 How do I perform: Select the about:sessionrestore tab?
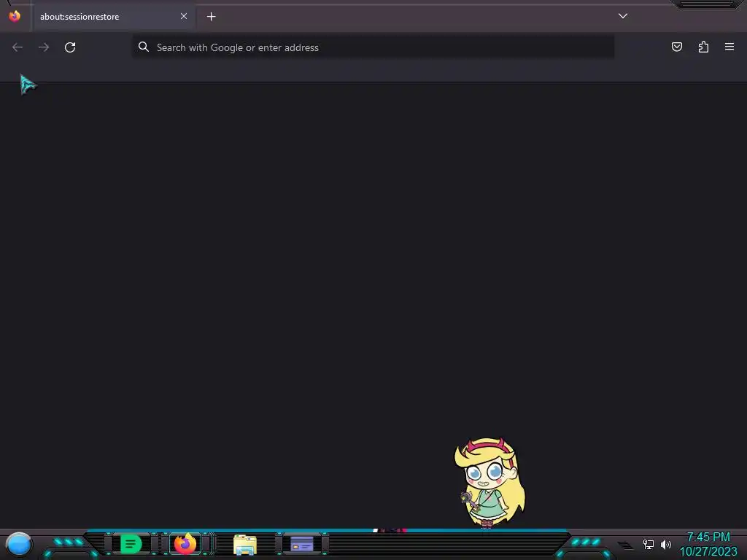pyautogui.click(x=115, y=17)
